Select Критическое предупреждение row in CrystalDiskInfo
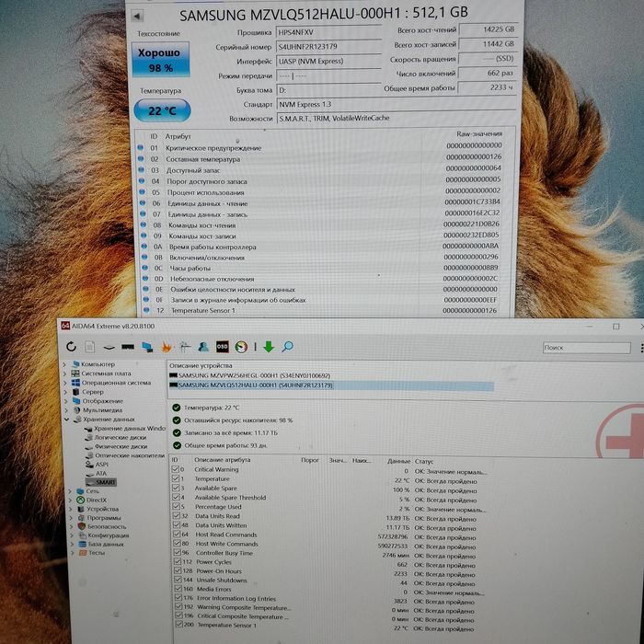The height and width of the screenshot is (644, 644). pyautogui.click(x=320, y=147)
